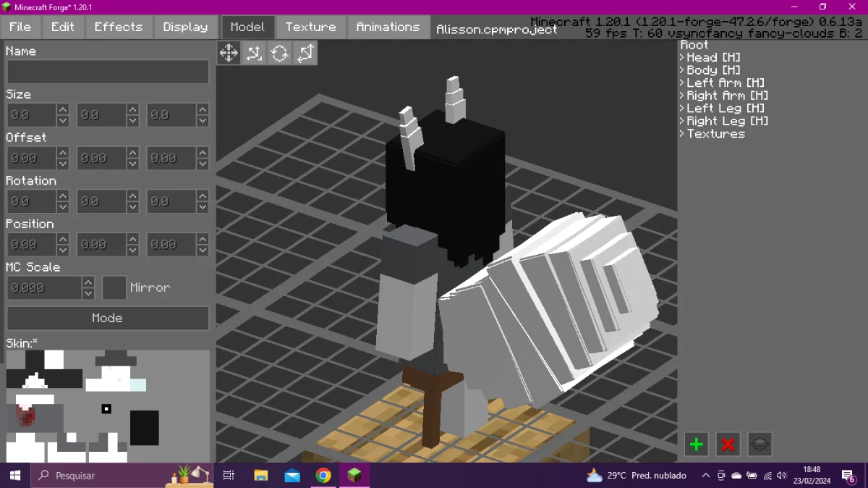The image size is (868, 488).
Task: Toggle the eye visibility button
Action: coord(760,445)
